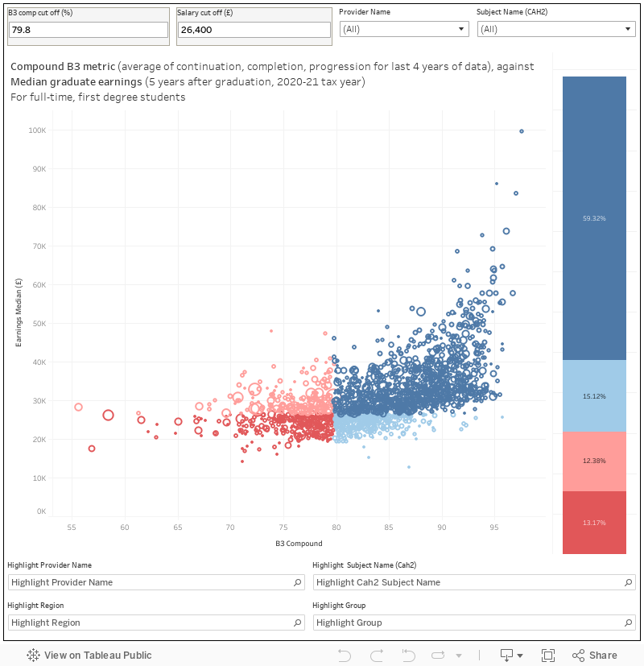Focus the Salary cut off (£) input box
This screenshot has height=666, width=644.
[x=254, y=30]
